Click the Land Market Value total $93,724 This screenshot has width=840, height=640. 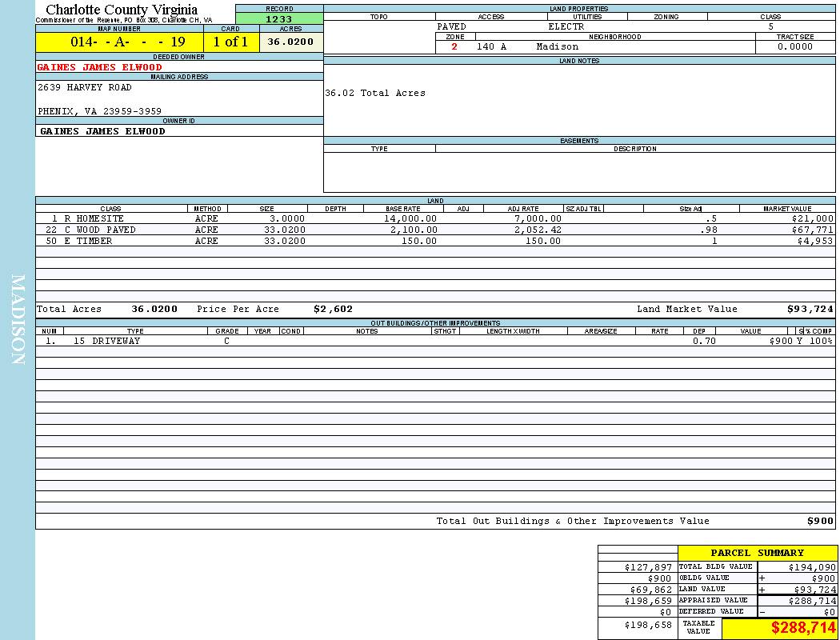(810, 309)
